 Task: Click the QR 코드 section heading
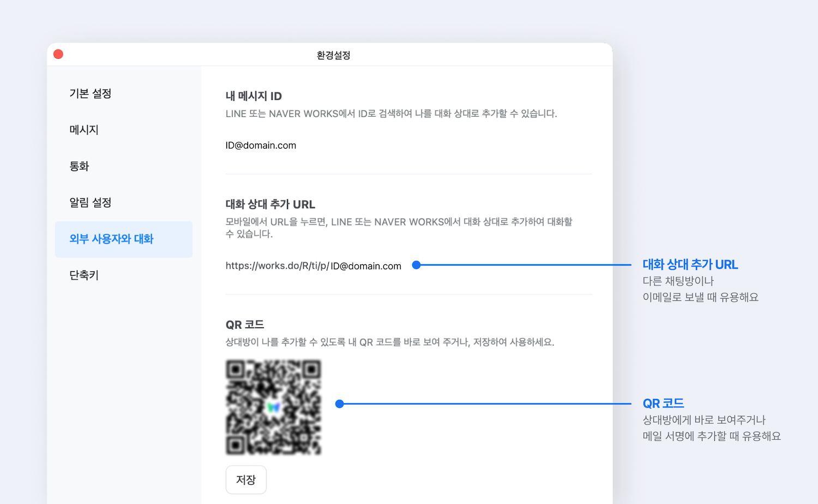point(244,324)
